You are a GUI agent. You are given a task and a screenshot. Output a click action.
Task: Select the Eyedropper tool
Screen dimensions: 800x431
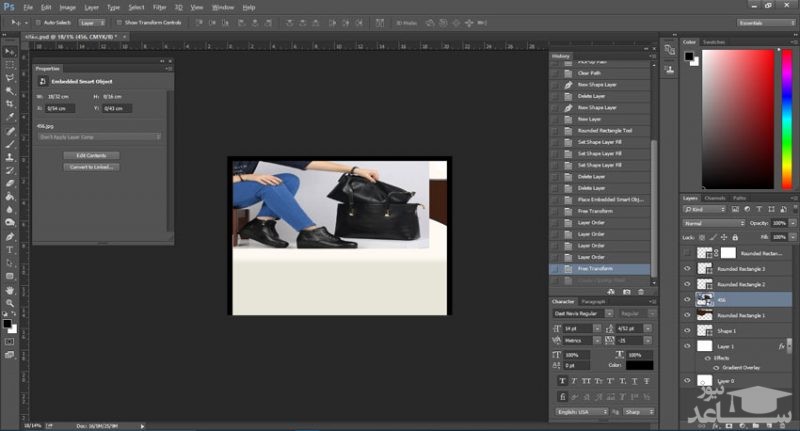pos(10,117)
